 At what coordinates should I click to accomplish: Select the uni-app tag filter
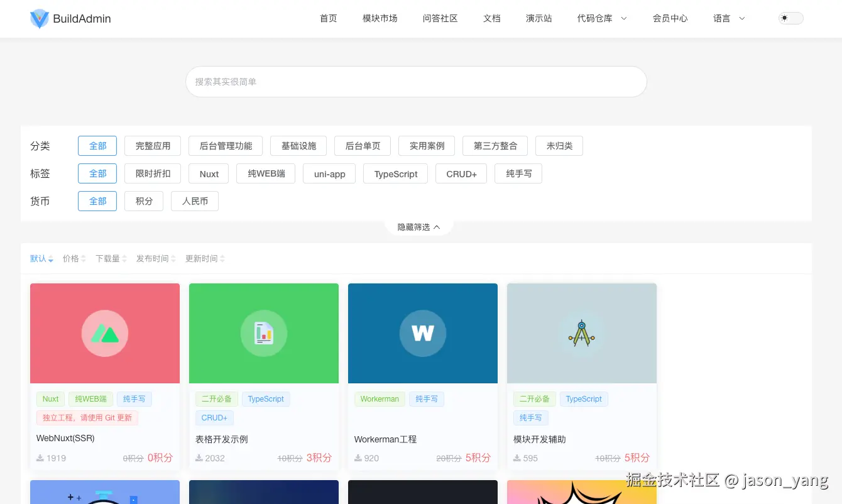click(x=330, y=173)
